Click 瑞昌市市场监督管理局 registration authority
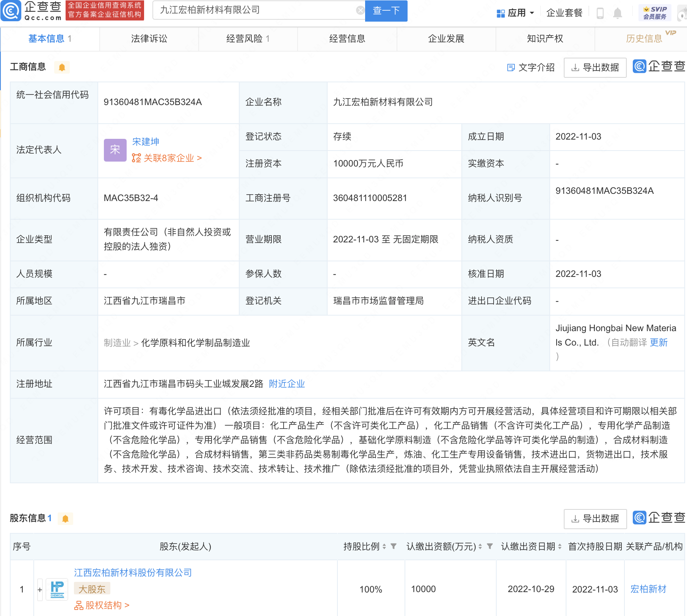The image size is (687, 616). (x=378, y=301)
